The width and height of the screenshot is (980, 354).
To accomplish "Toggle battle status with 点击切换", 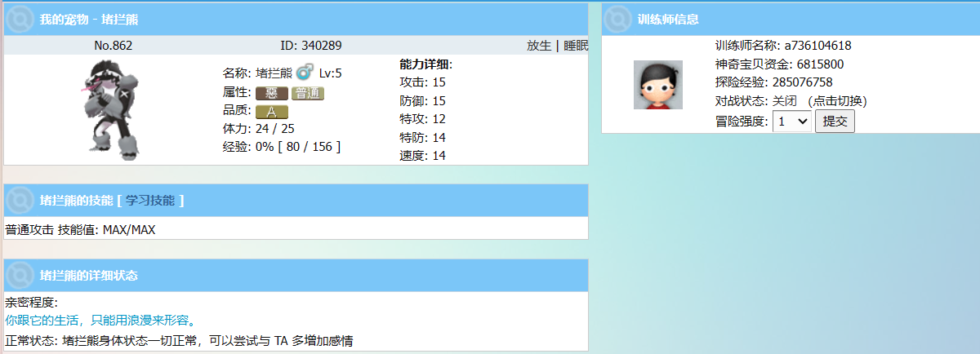I will pos(837,101).
